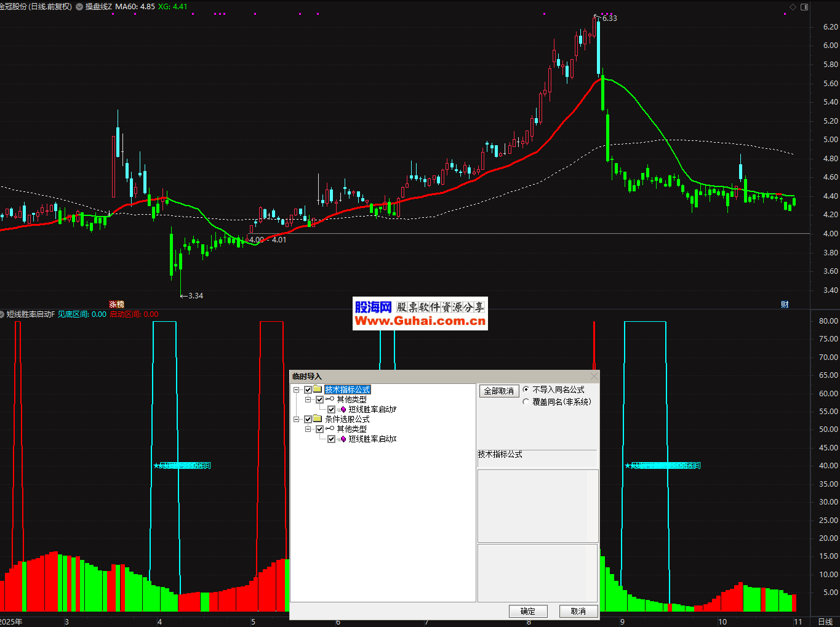Click the 操盘线Z indicator name
This screenshot has width=840, height=627.
pos(99,7)
